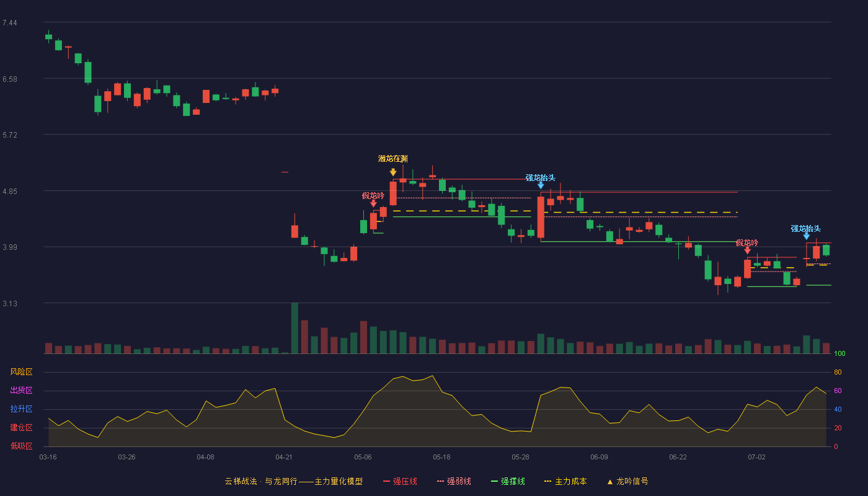Click the 06-09 date label

pos(599,457)
